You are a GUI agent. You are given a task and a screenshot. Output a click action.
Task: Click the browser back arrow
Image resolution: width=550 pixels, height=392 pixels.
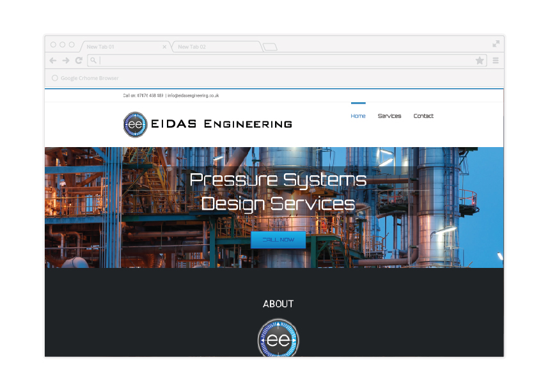[x=52, y=60]
